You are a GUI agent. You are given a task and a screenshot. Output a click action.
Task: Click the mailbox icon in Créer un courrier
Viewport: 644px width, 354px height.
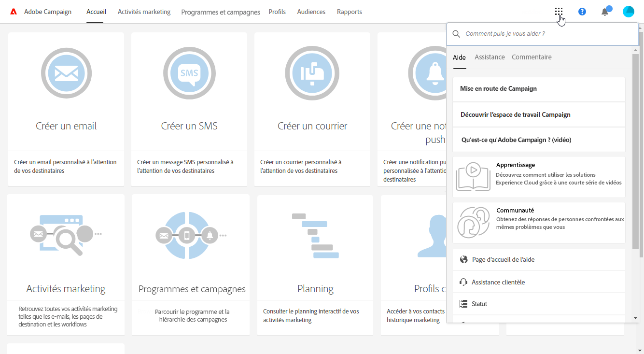coord(312,73)
